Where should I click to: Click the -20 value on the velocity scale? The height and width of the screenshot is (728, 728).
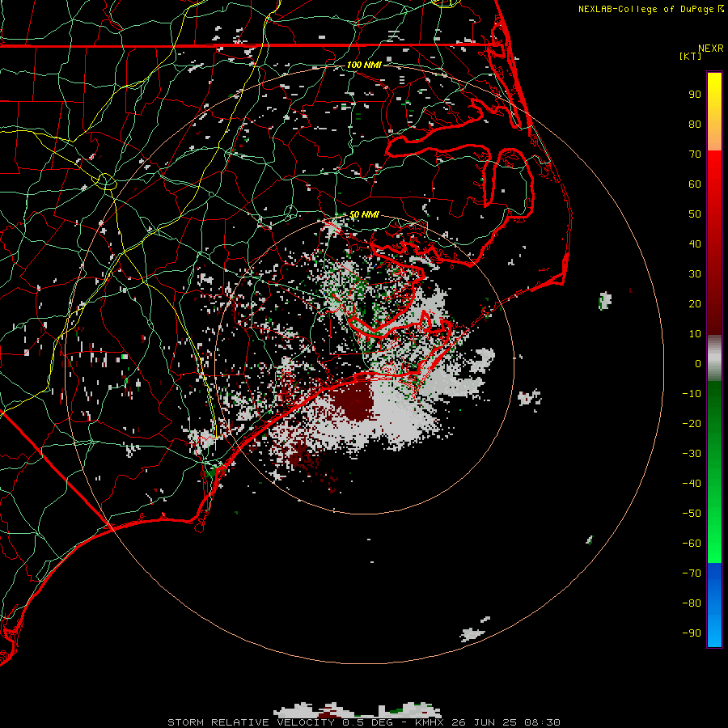[x=692, y=423]
